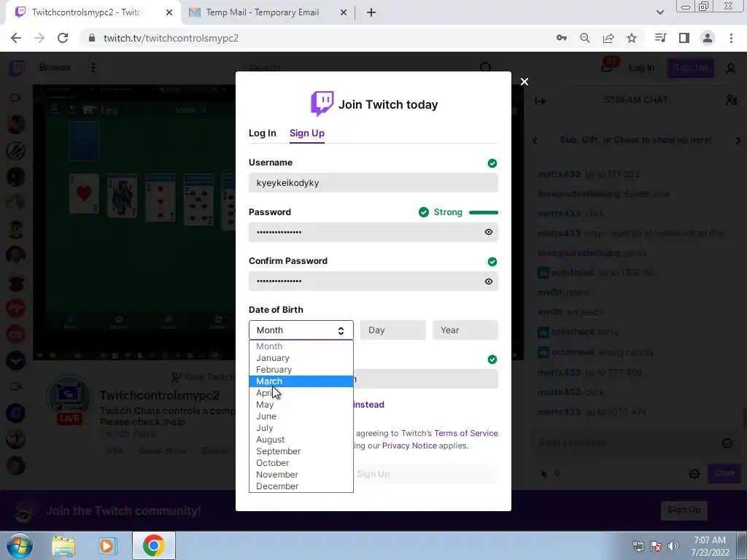The image size is (747, 560).
Task: Open the Month dropdown selector
Action: pos(301,330)
